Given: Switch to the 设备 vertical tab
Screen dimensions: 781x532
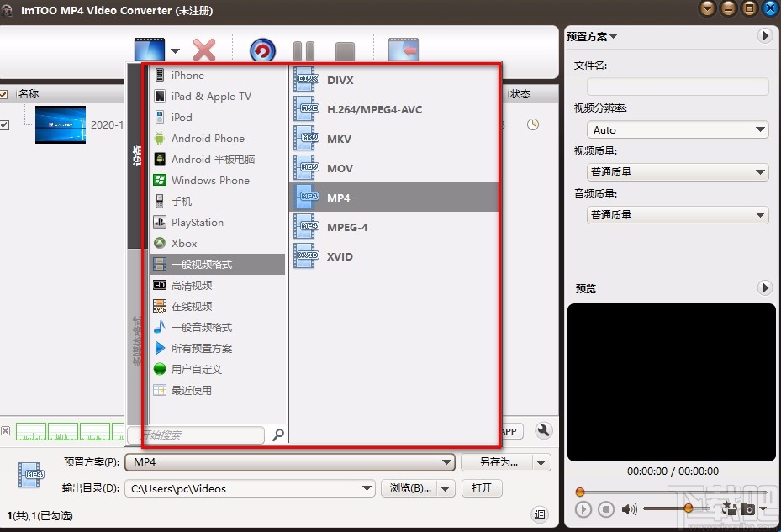Looking at the screenshot, I should coord(136,156).
